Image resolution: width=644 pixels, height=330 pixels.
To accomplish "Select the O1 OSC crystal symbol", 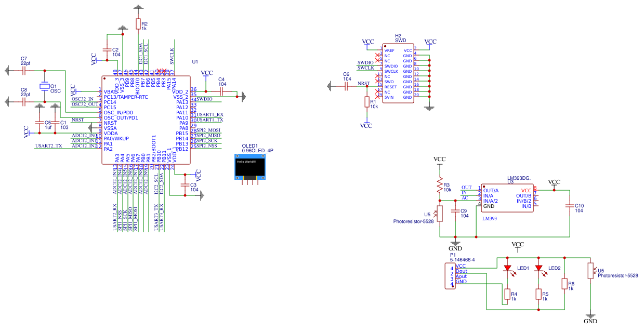I will click(x=45, y=86).
